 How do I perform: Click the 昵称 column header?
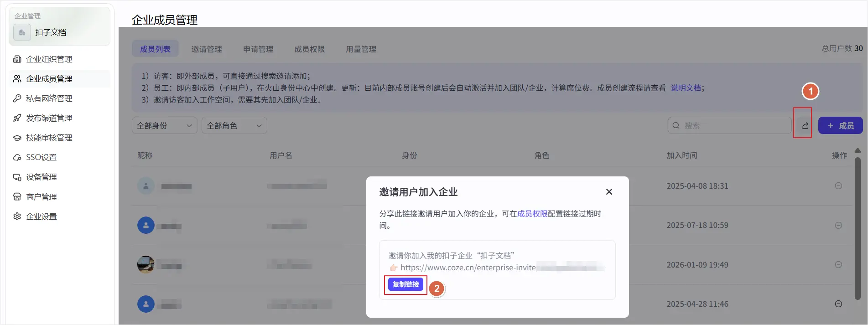[x=145, y=155]
